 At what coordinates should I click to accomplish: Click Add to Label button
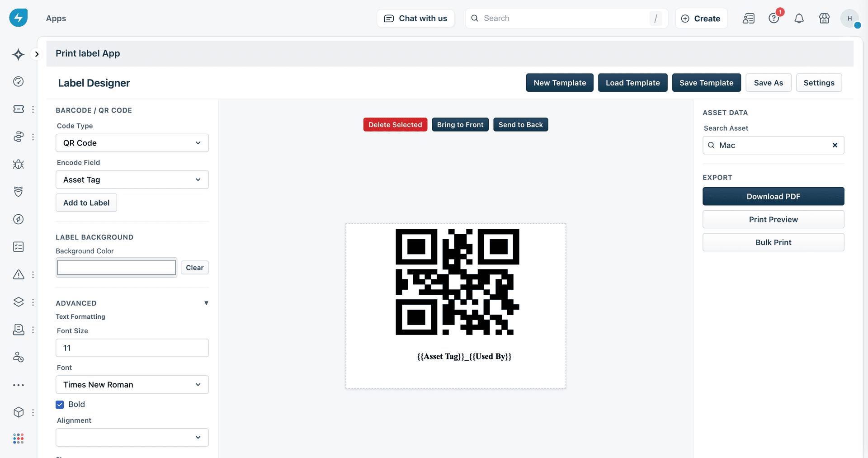pyautogui.click(x=86, y=203)
